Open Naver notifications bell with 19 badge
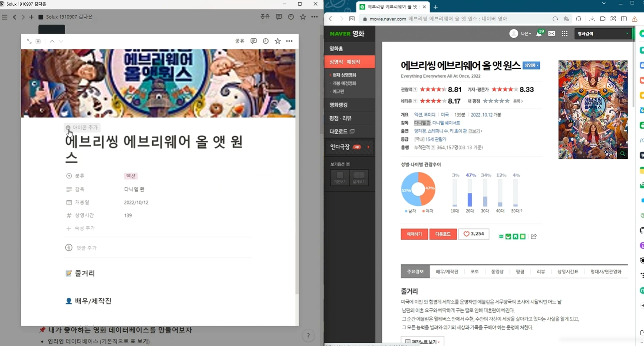 (x=540, y=33)
